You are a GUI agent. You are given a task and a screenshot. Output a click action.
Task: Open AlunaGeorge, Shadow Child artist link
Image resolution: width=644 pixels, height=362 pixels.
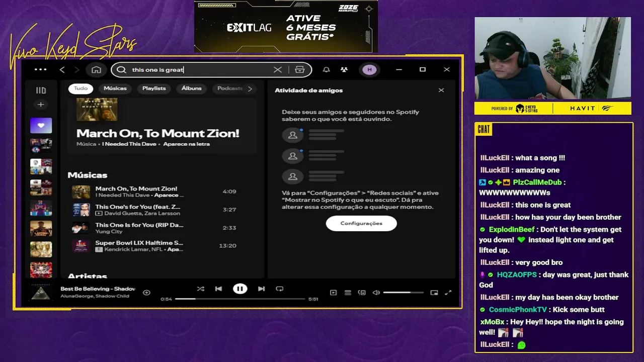coord(95,296)
